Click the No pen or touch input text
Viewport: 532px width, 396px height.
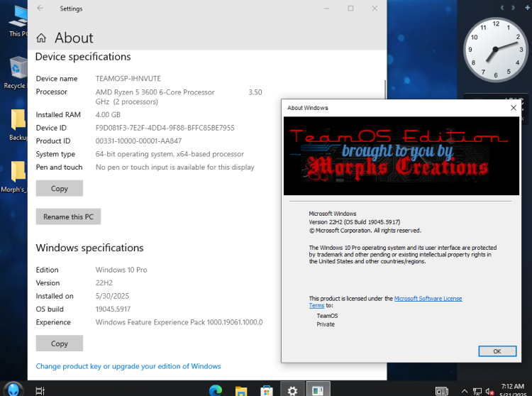(174, 167)
